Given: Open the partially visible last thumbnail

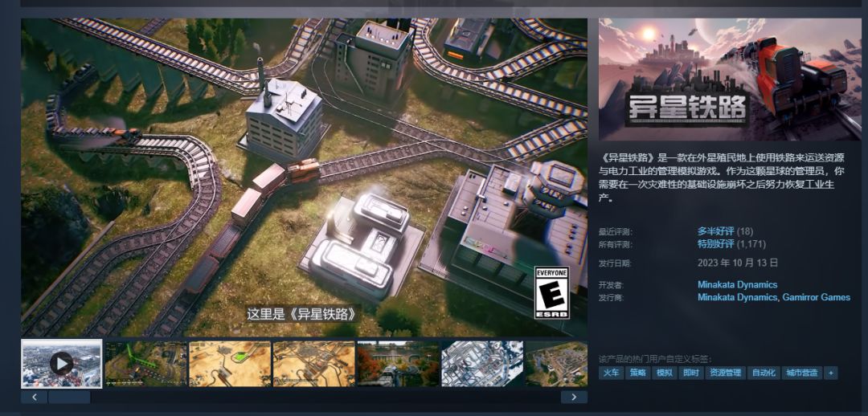Looking at the screenshot, I should tap(556, 364).
